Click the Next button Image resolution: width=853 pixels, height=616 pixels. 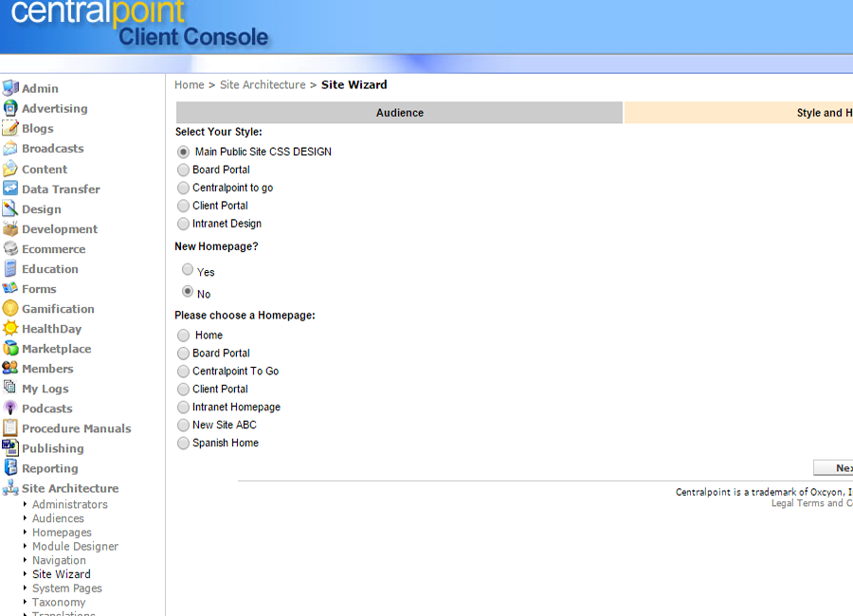click(x=834, y=468)
